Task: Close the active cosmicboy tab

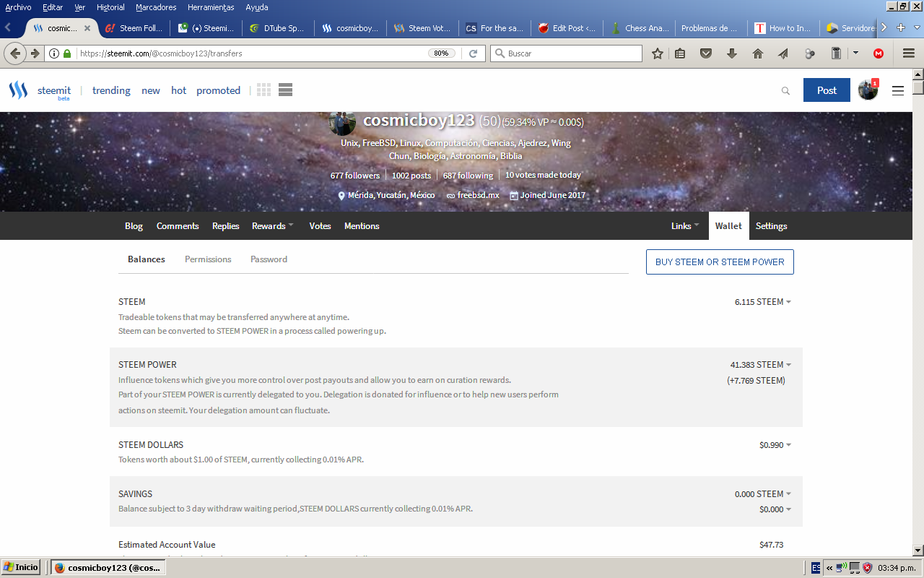Action: (87, 28)
